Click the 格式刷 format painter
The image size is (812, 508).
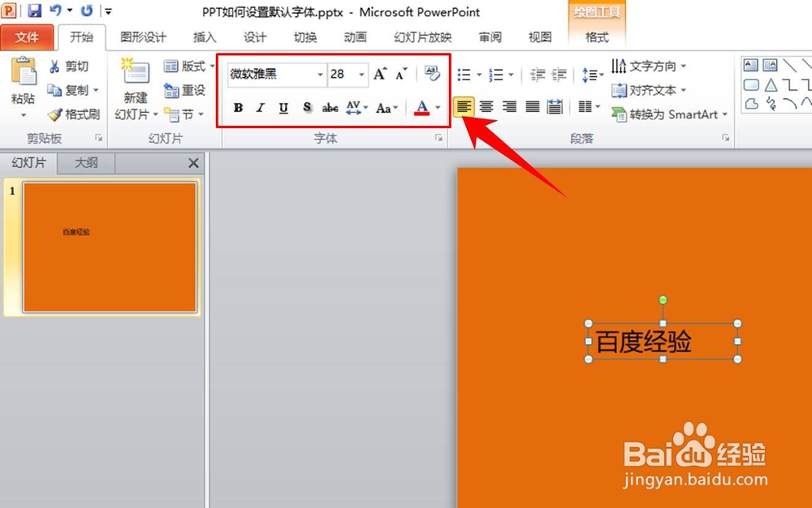coord(74,114)
